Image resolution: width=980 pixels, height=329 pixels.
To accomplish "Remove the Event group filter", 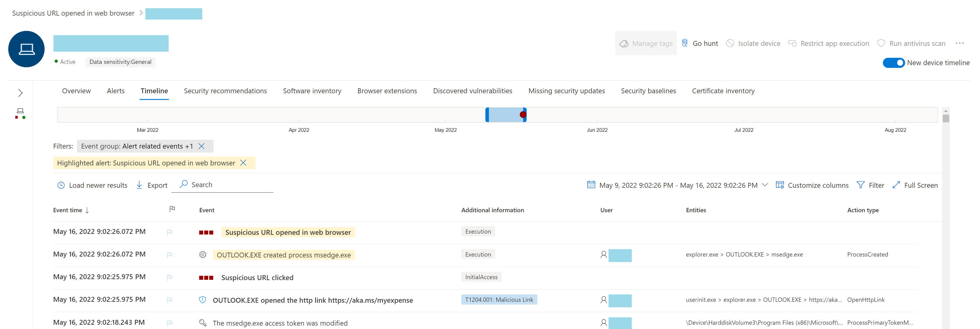I will pyautogui.click(x=202, y=146).
